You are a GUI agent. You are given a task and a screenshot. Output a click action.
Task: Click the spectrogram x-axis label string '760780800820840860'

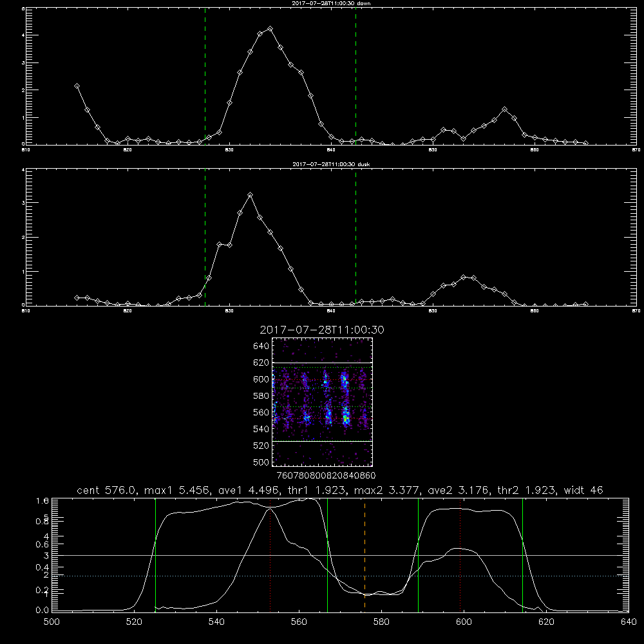coord(326,475)
